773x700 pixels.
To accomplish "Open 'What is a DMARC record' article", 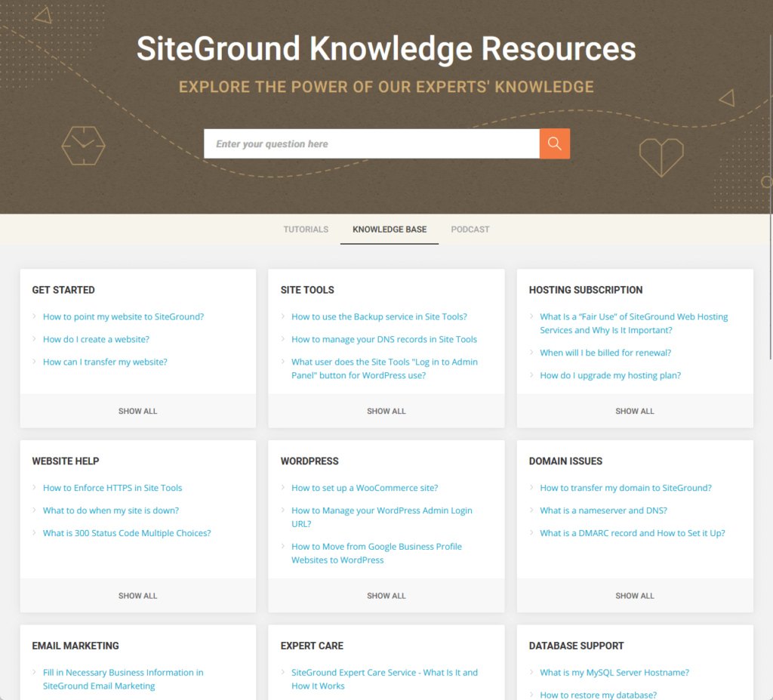I will tap(633, 533).
